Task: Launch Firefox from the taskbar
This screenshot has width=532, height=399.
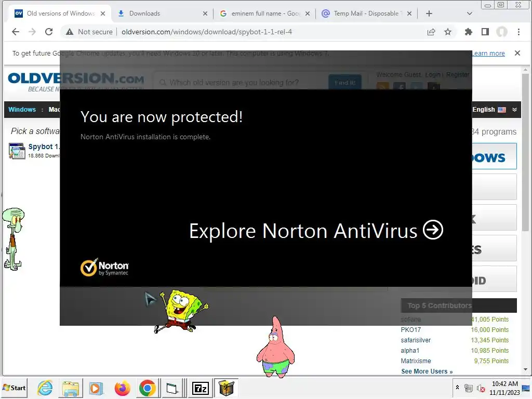Action: pos(122,388)
